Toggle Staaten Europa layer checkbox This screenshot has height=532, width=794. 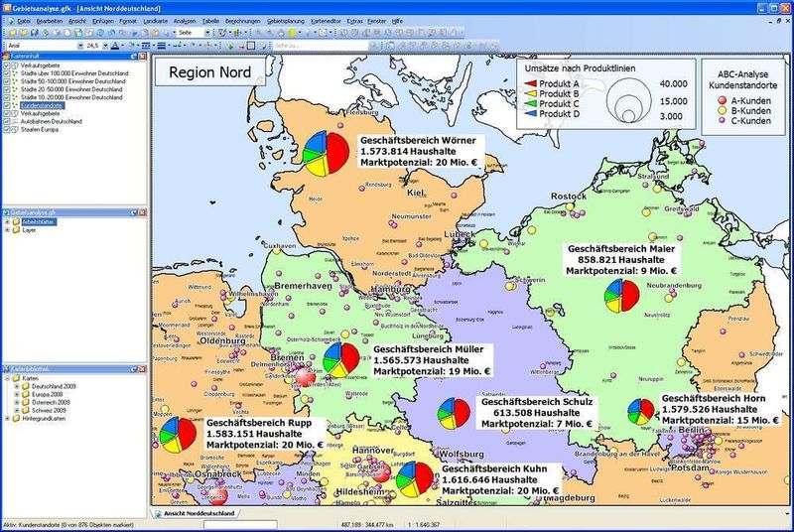pos(7,130)
